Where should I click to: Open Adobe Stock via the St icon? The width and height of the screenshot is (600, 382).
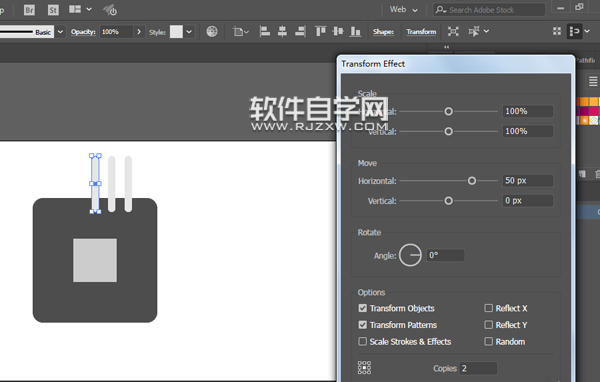coord(53,10)
